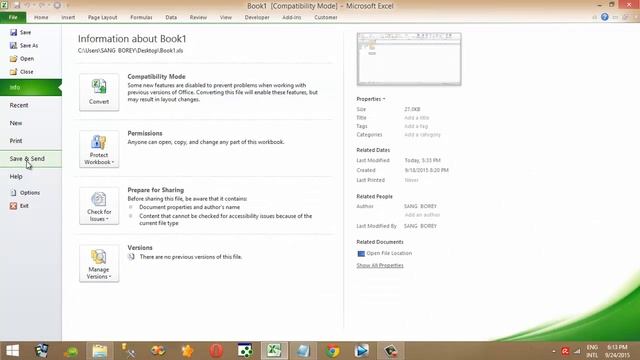Screen dimensions: 640x360
Task: Click the Show All Properties link
Action: coord(380,265)
